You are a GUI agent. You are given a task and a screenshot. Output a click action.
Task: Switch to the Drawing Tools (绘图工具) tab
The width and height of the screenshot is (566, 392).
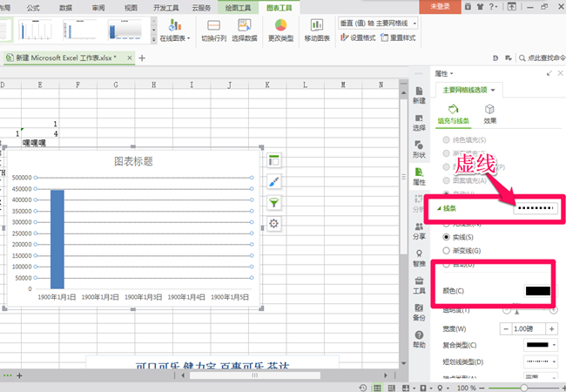(x=238, y=8)
